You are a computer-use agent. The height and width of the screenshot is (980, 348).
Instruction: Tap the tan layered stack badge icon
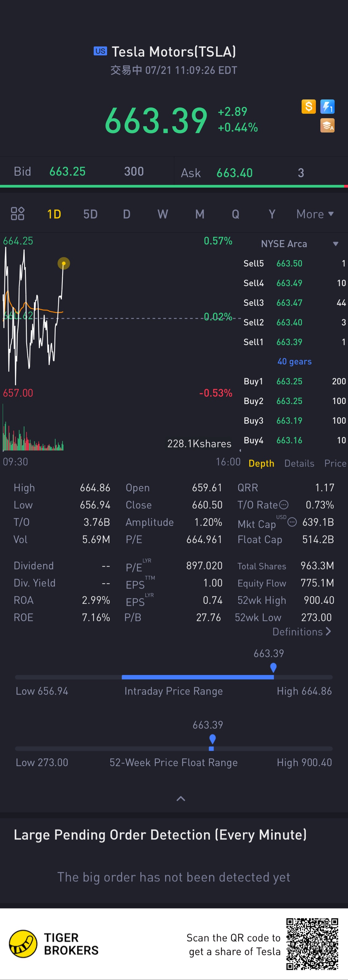click(x=327, y=125)
